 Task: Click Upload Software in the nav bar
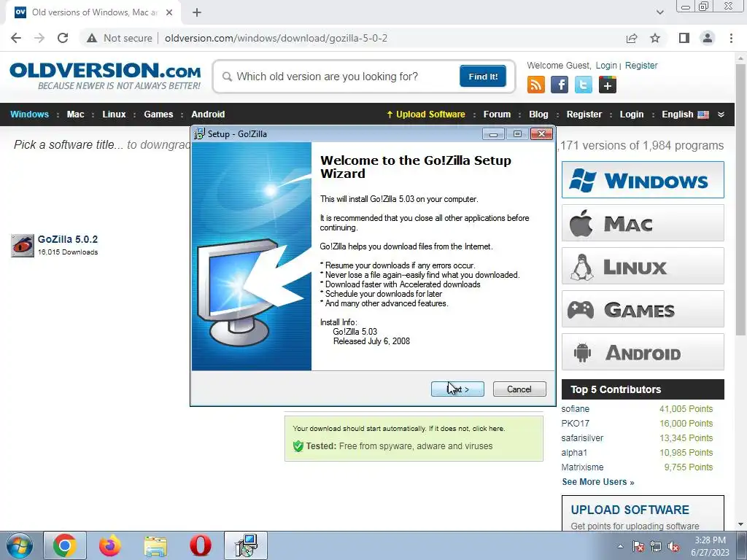tap(426, 114)
